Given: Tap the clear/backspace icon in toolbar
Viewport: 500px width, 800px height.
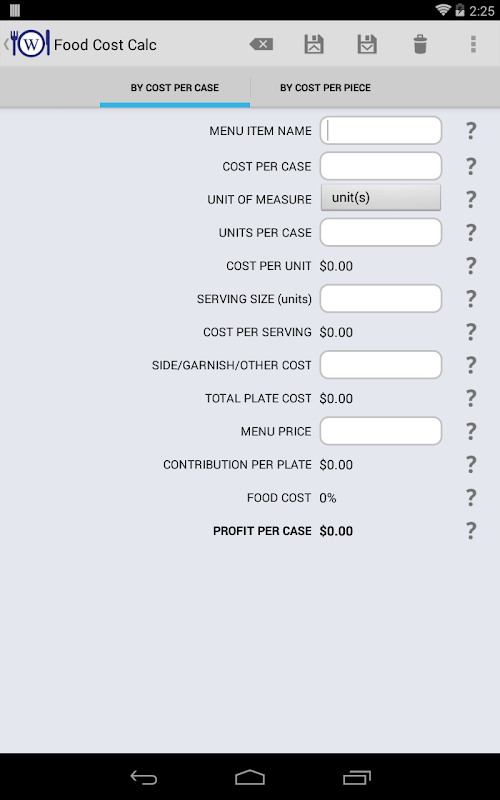Looking at the screenshot, I should point(261,44).
